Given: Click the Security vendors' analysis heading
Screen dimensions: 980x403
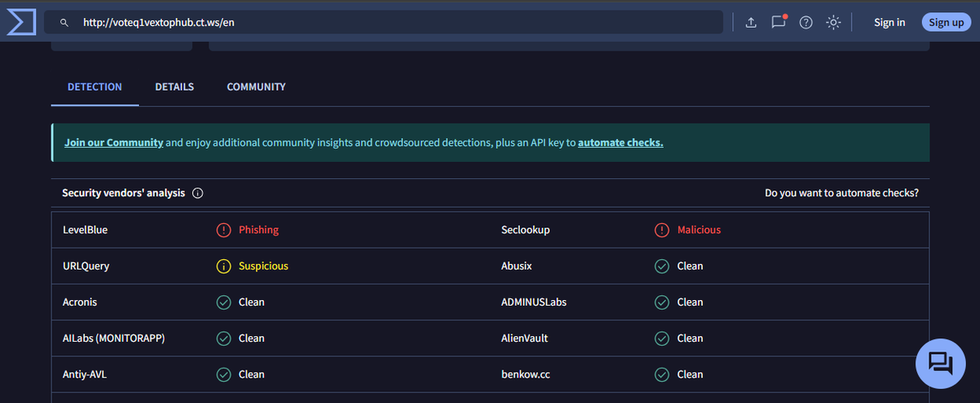Looking at the screenshot, I should 123,193.
